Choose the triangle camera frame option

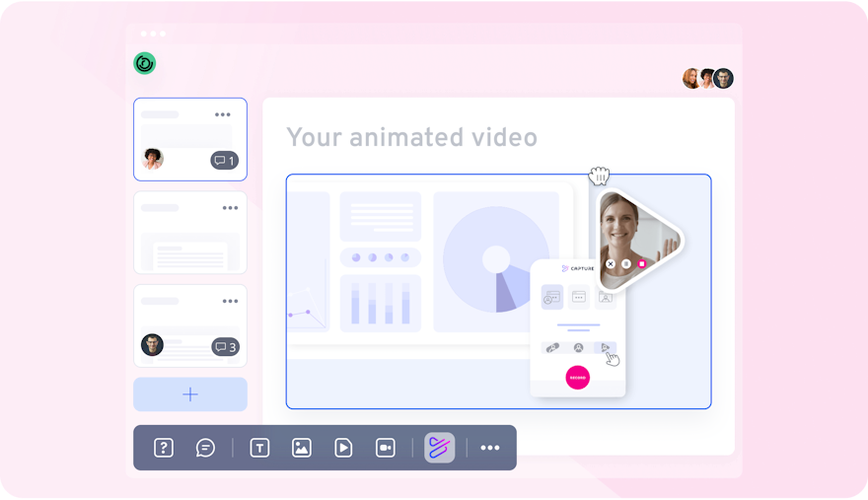pos(605,348)
